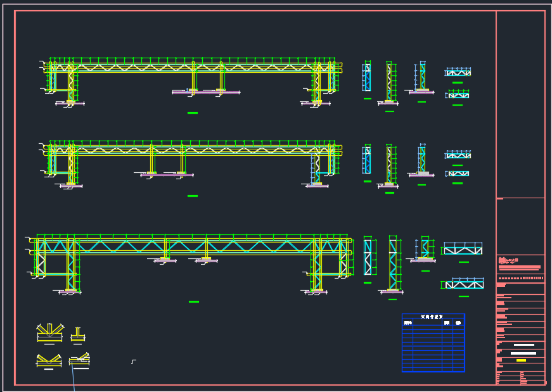Select the upper horizontal truss segment in the middle row
Viewport: 552px width, 392px height.
point(458,155)
